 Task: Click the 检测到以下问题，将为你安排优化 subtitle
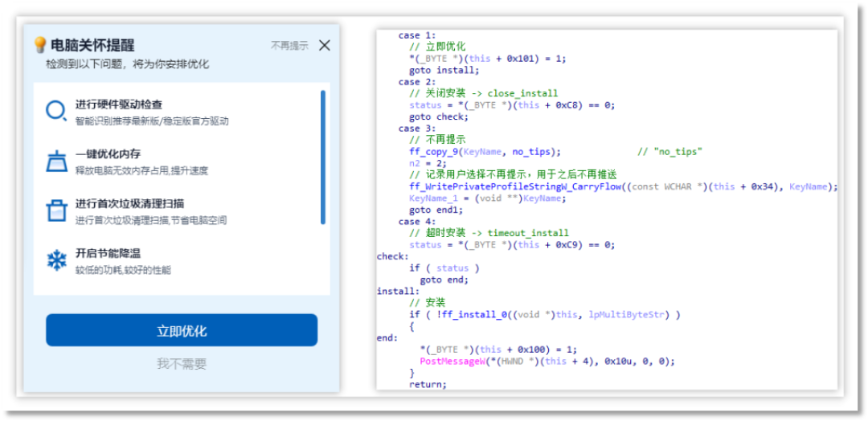[x=127, y=64]
